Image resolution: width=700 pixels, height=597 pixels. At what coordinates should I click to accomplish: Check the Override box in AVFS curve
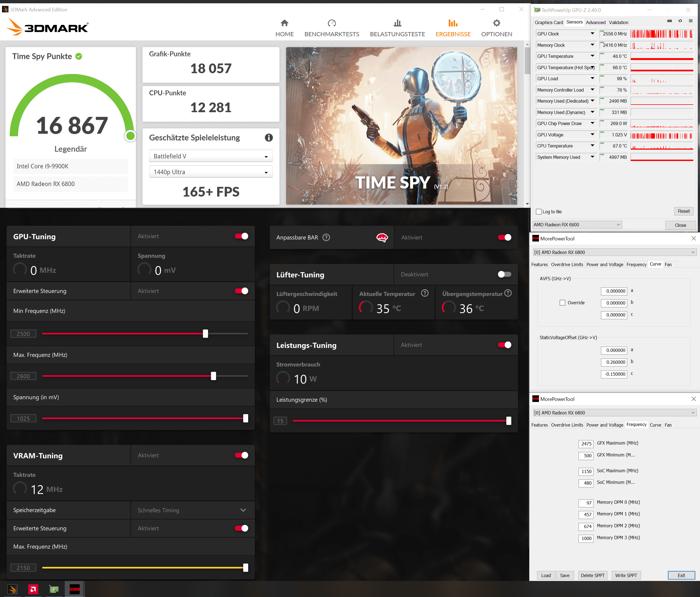(x=562, y=303)
